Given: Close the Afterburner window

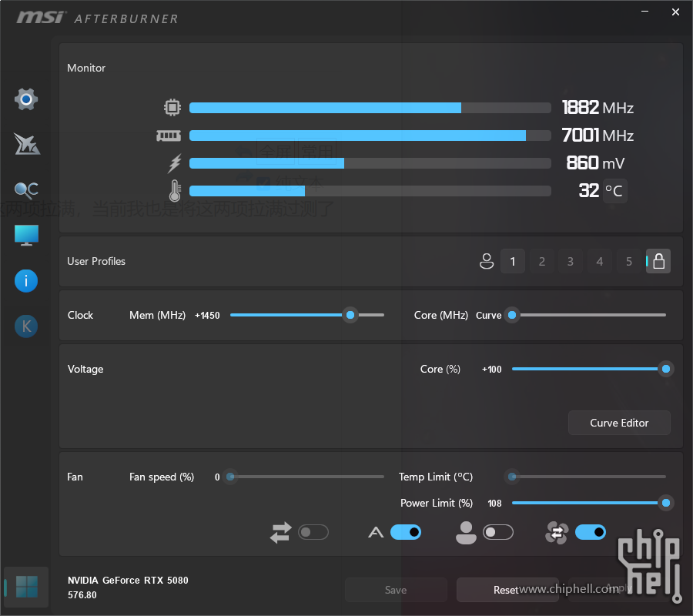Looking at the screenshot, I should click(675, 12).
